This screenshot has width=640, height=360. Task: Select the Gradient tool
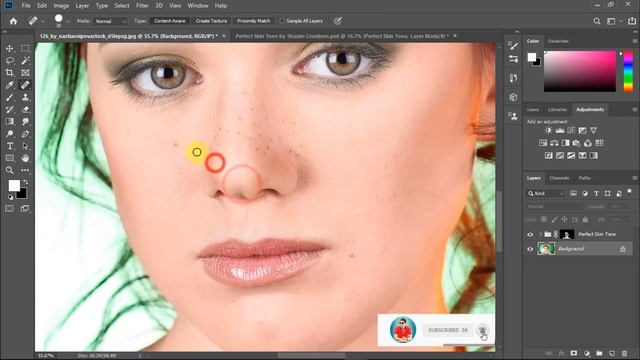[x=10, y=122]
